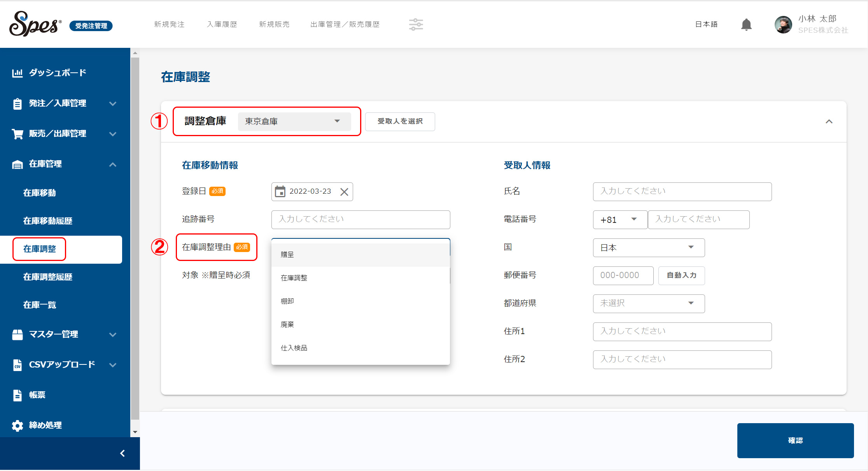Click the user avatar of 小林 太郎
This screenshot has width=868, height=471.
[x=783, y=25]
